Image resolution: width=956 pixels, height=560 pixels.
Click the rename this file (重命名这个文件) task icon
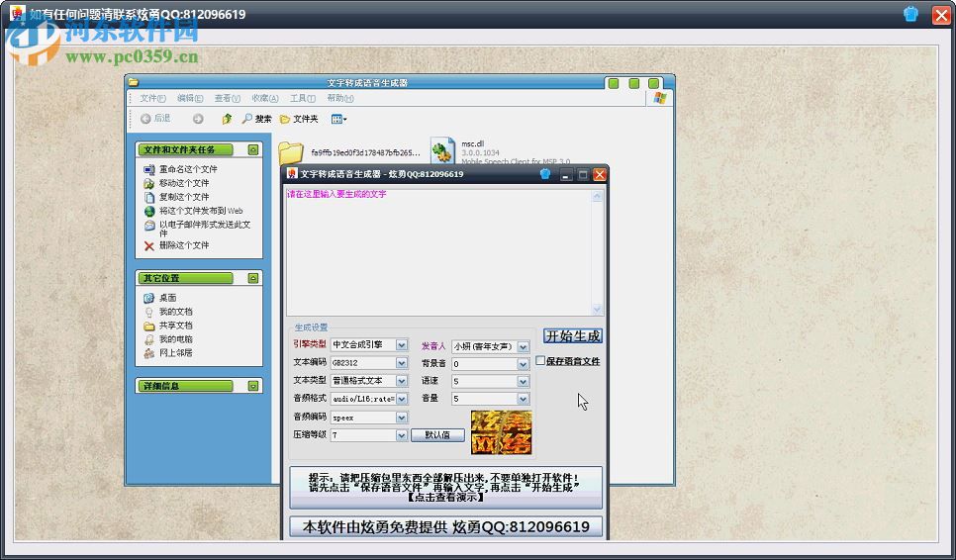[x=149, y=169]
